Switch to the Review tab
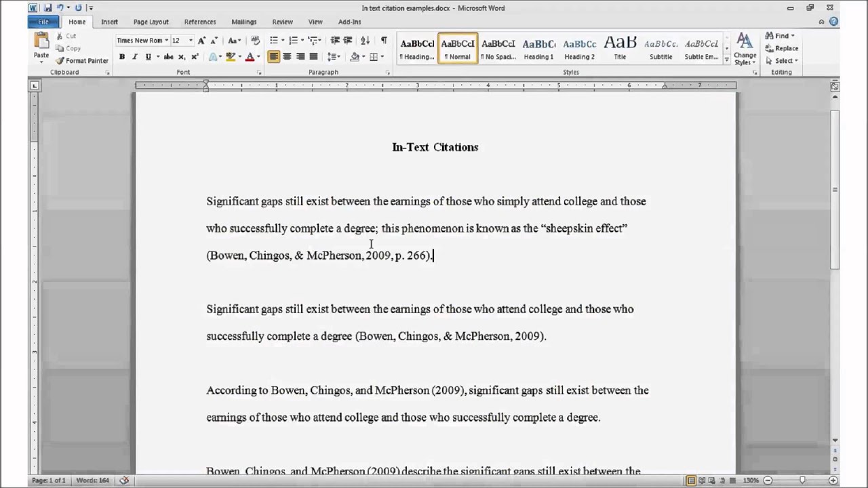 pyautogui.click(x=282, y=22)
